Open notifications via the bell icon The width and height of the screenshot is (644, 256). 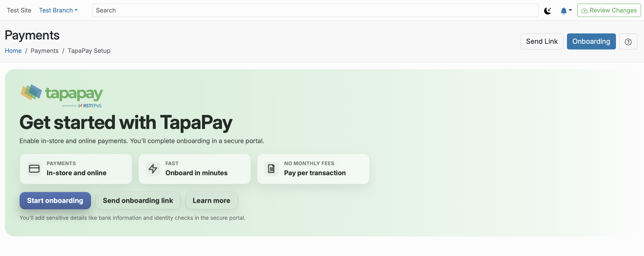pos(564,11)
